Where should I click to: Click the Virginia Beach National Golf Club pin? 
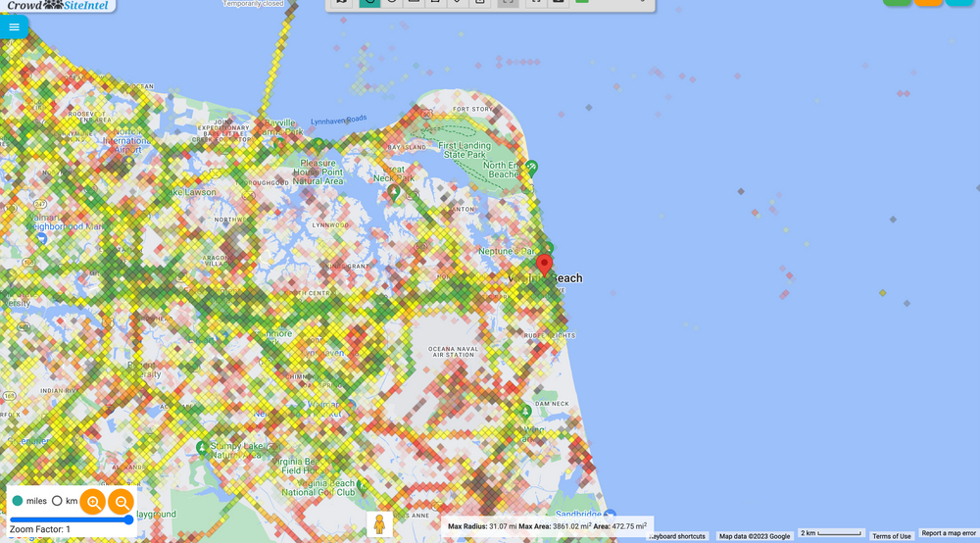[362, 485]
